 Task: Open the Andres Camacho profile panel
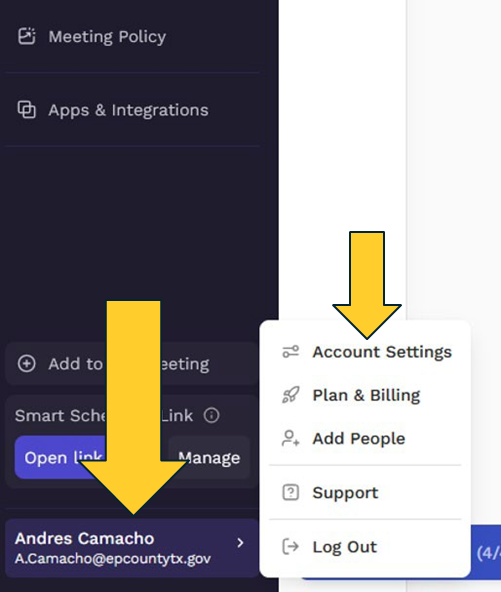click(x=132, y=548)
